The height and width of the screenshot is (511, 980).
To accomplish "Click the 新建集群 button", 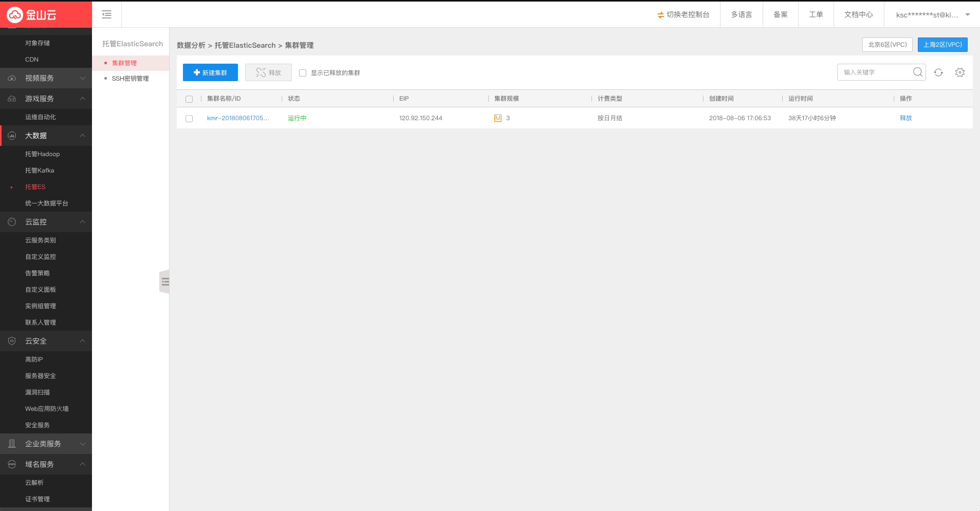I will coord(210,72).
